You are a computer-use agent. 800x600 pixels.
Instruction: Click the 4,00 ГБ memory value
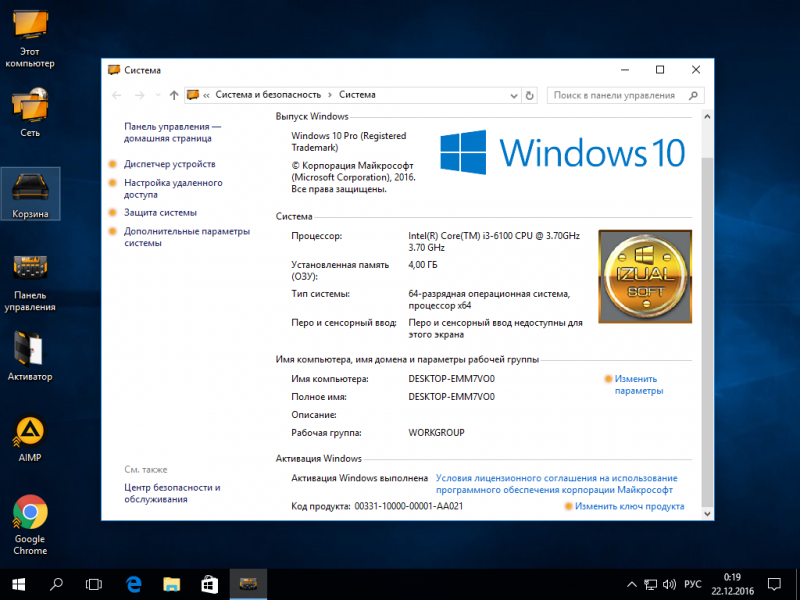pos(423,265)
